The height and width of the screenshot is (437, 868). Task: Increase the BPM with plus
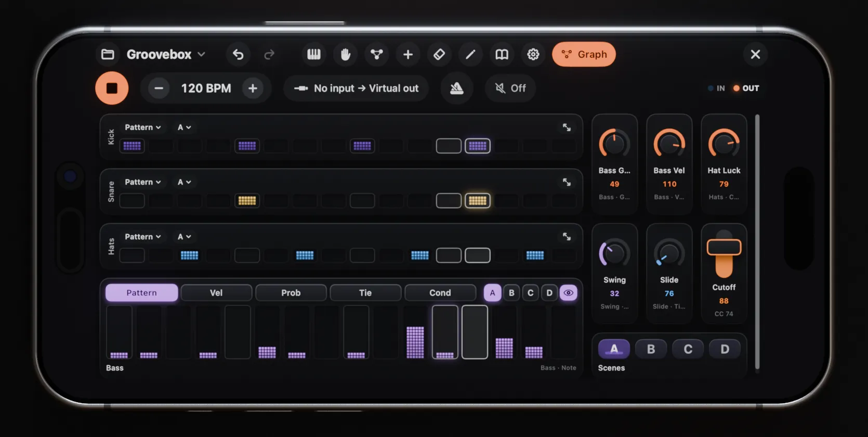(x=253, y=88)
